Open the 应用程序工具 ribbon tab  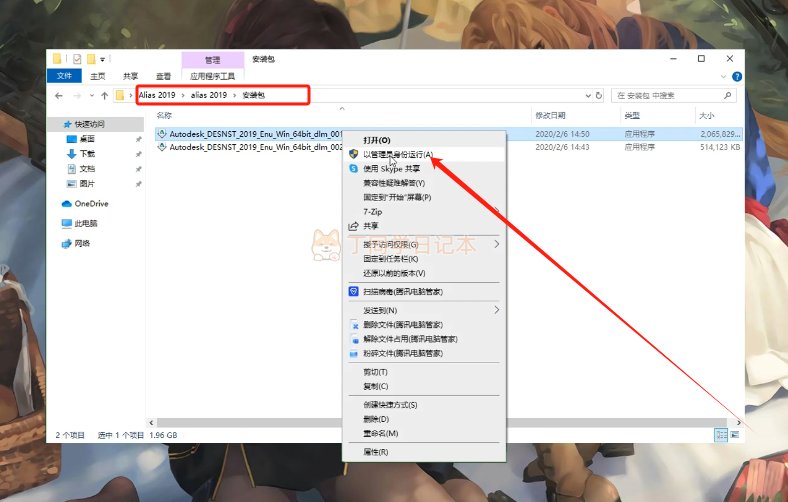[212, 76]
